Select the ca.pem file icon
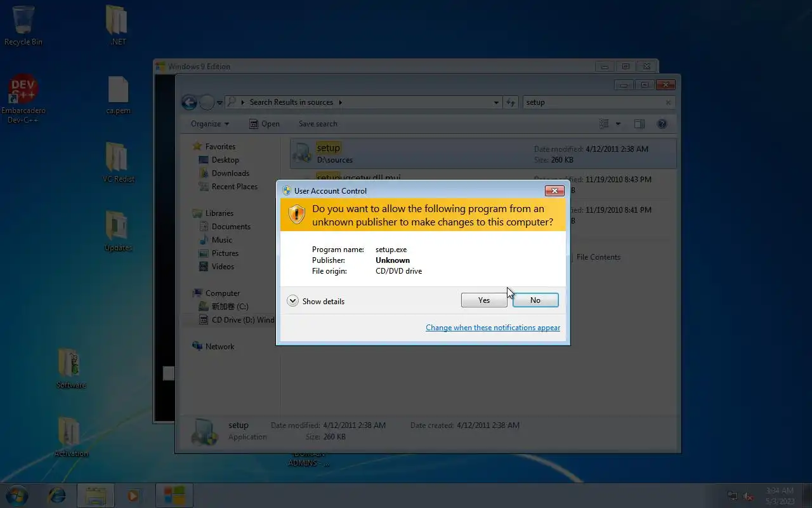The width and height of the screenshot is (812, 508). click(x=119, y=95)
